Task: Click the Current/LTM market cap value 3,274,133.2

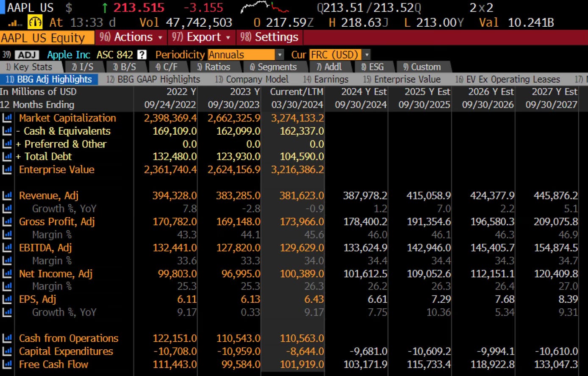Action: [x=297, y=118]
